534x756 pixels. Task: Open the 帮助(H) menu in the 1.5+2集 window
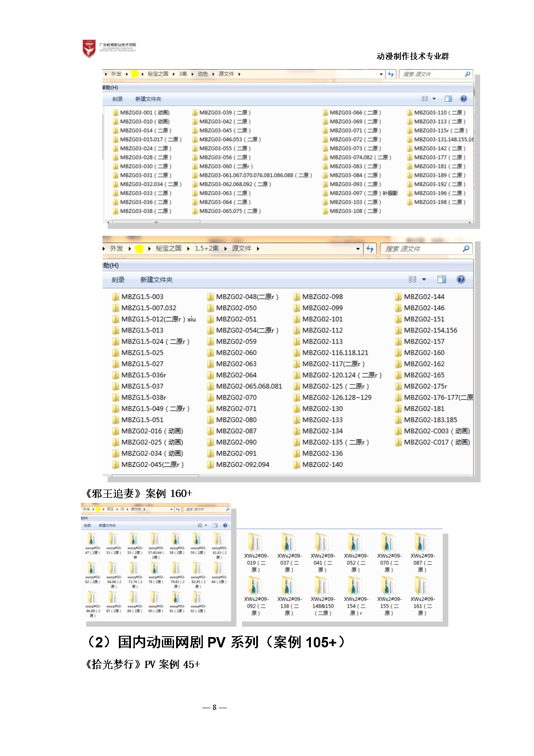[x=111, y=266]
